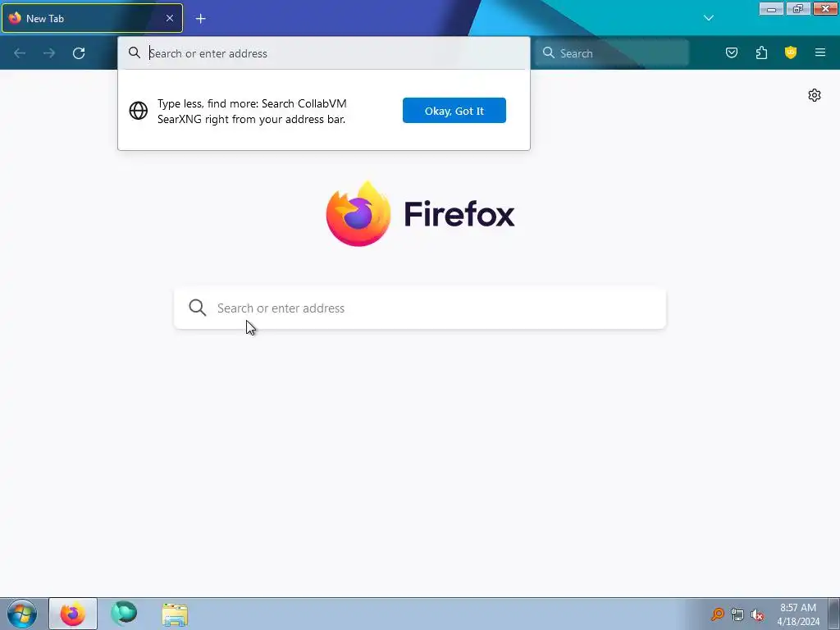Open the Extensions puzzle icon
840x630 pixels.
point(761,52)
